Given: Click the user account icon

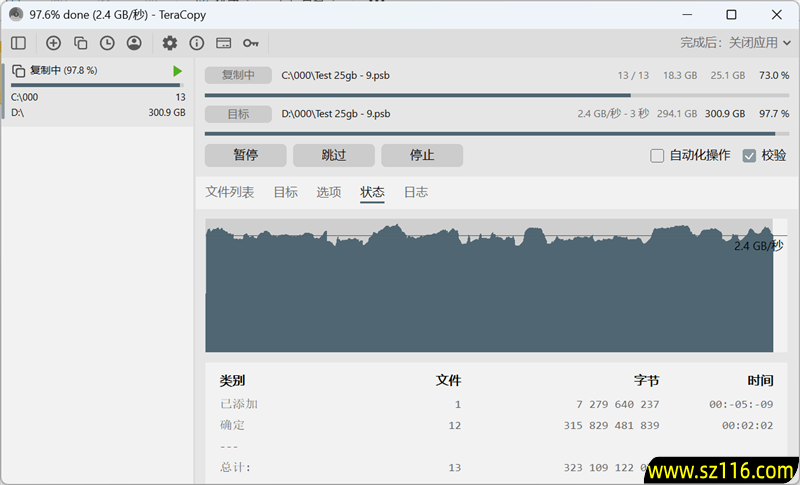Looking at the screenshot, I should click(x=134, y=43).
